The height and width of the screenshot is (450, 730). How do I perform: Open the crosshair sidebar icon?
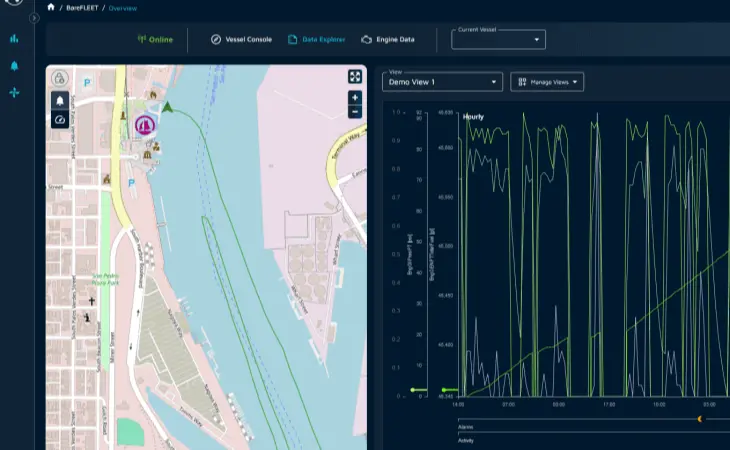point(14,93)
